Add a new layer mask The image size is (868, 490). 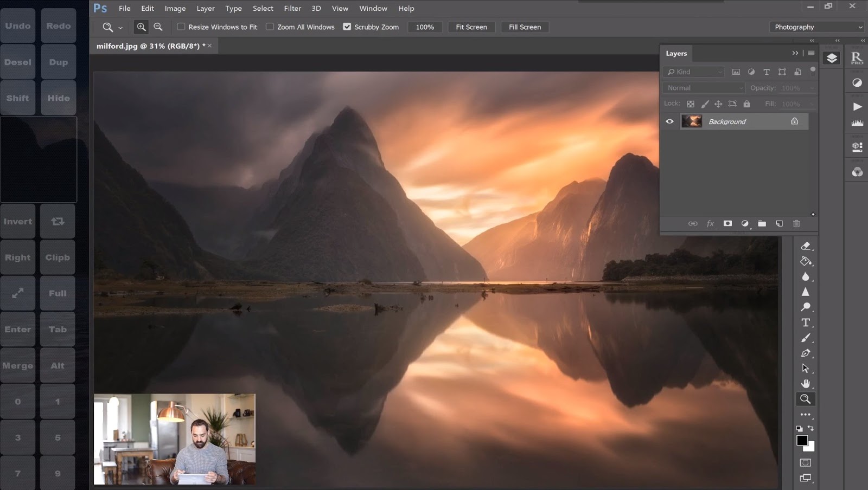pos(727,223)
